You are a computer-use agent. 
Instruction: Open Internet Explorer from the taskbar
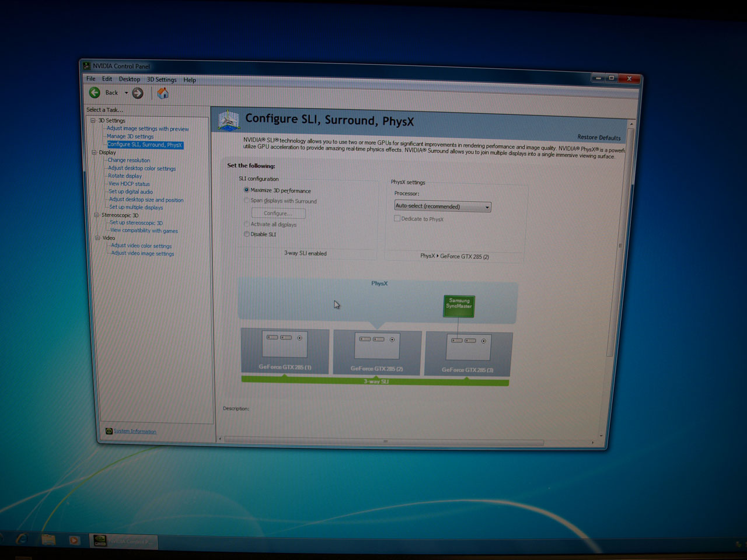click(22, 540)
